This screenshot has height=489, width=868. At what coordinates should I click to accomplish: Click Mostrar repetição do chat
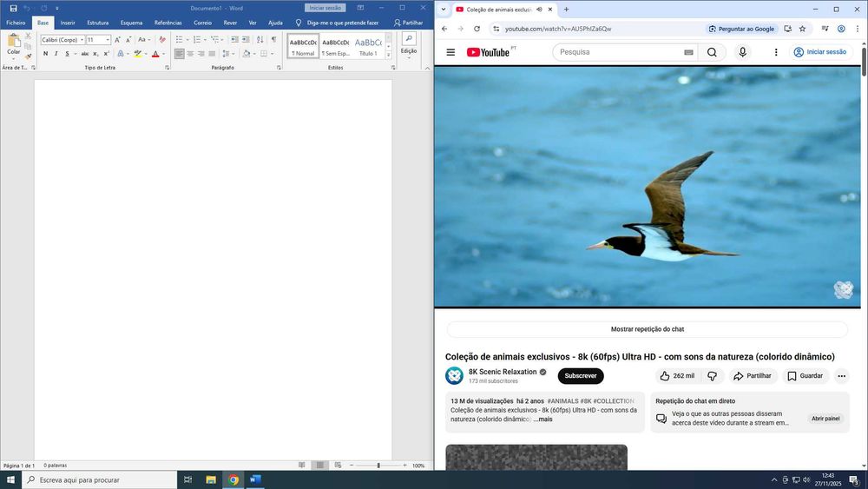pos(648,329)
